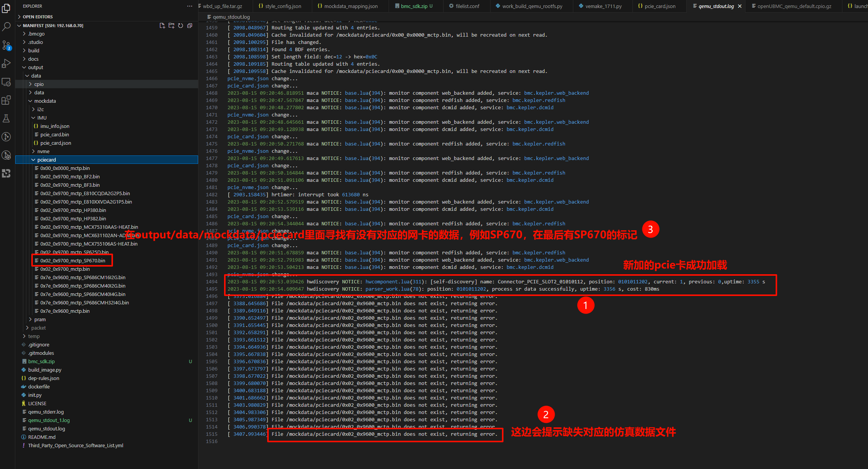This screenshot has width=868, height=469.
Task: Refresh the explorer file tree
Action: click(181, 26)
